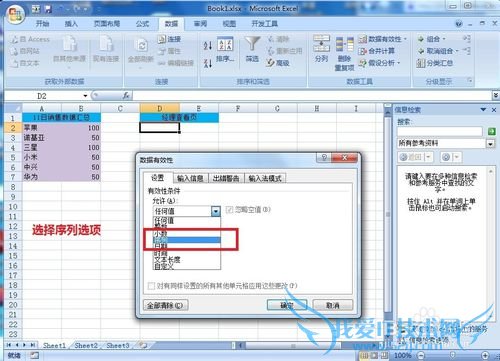
Task: Click the Excel help question mark icon
Action: point(459,24)
